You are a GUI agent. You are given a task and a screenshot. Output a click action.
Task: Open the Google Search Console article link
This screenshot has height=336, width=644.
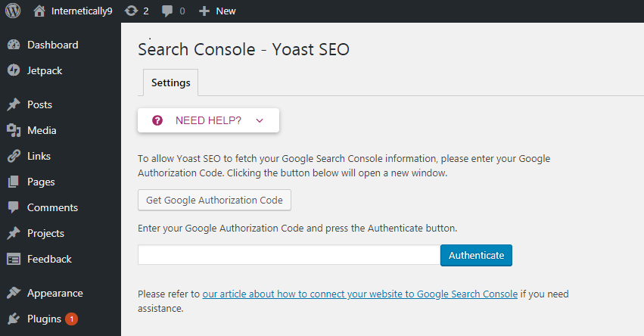click(x=359, y=294)
